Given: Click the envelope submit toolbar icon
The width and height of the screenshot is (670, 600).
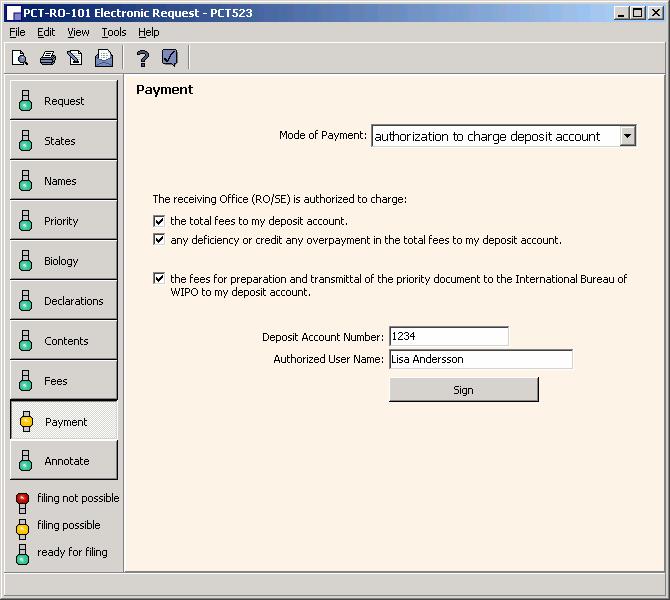Looking at the screenshot, I should pyautogui.click(x=104, y=58).
